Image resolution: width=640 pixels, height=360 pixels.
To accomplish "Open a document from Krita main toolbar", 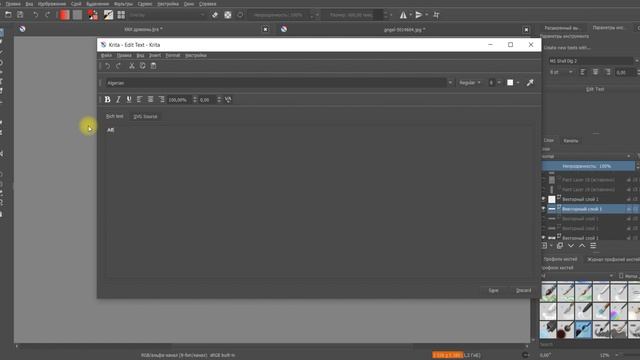I will coord(8,15).
